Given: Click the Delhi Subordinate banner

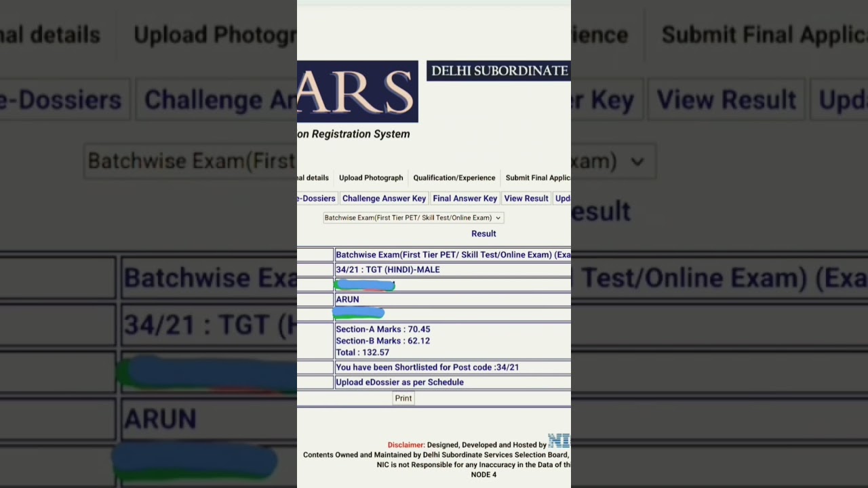Looking at the screenshot, I should pyautogui.click(x=498, y=70).
